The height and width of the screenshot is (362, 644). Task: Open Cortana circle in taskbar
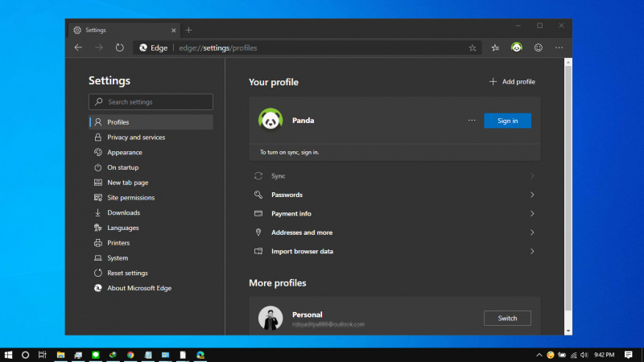[x=26, y=355]
